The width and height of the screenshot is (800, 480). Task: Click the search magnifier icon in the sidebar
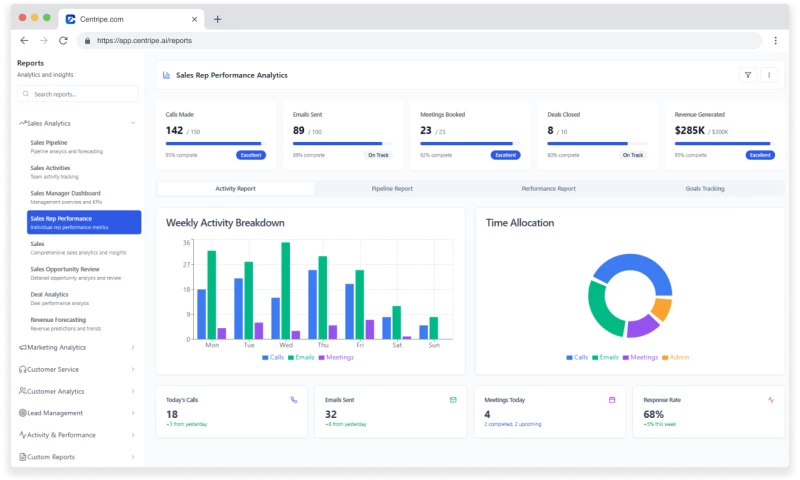pos(26,94)
